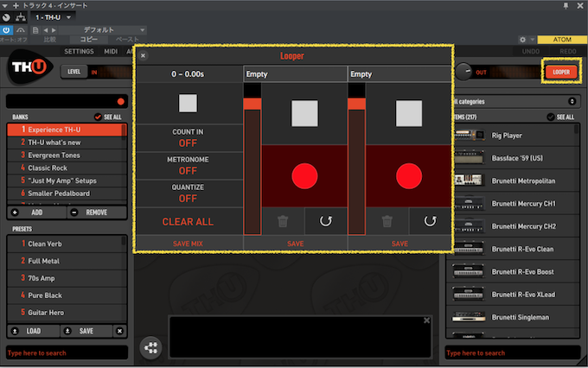Click the output level knob
Screen dimensions: 588x368
(x=463, y=71)
